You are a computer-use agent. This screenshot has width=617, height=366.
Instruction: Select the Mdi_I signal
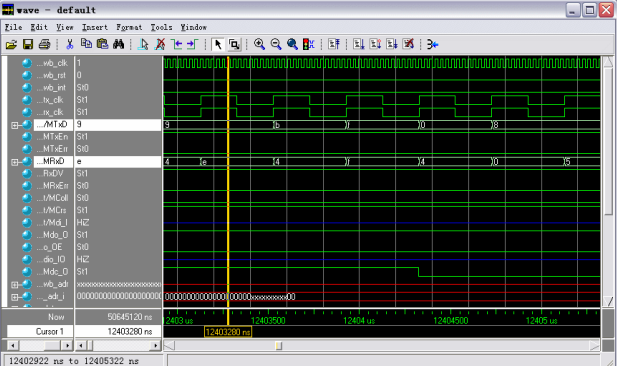53,222
